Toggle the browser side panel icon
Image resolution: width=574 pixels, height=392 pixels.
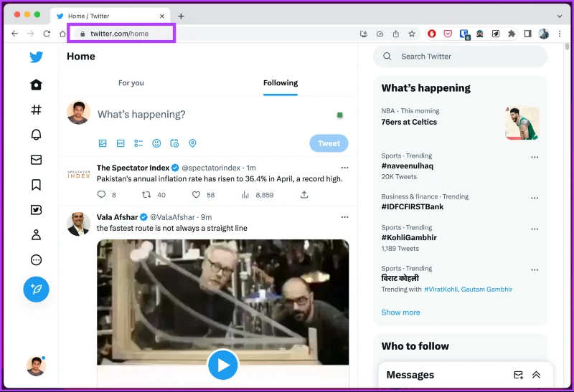[x=527, y=34]
